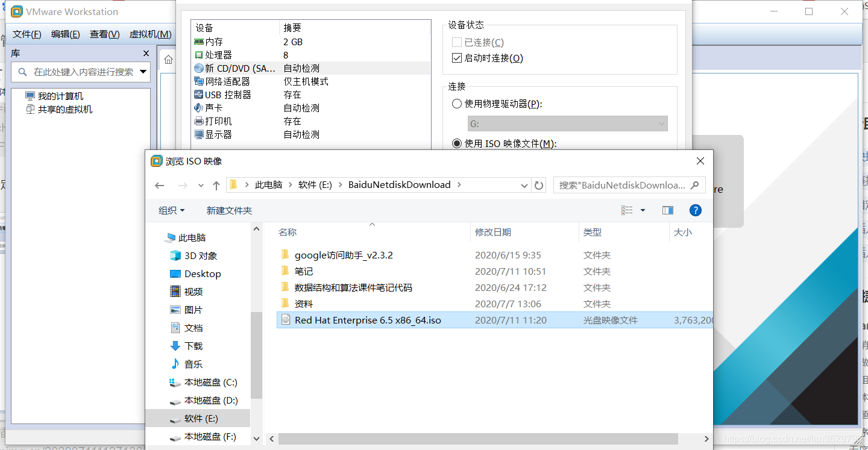Refresh the BaiduNetdiskDownload folder view
Image resolution: width=868 pixels, height=450 pixels.
pyautogui.click(x=539, y=186)
